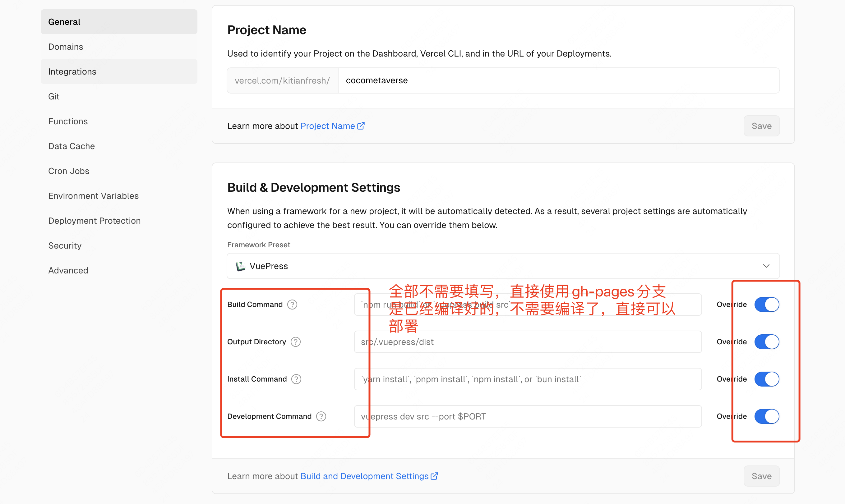Open the Git settings section

(x=119, y=96)
